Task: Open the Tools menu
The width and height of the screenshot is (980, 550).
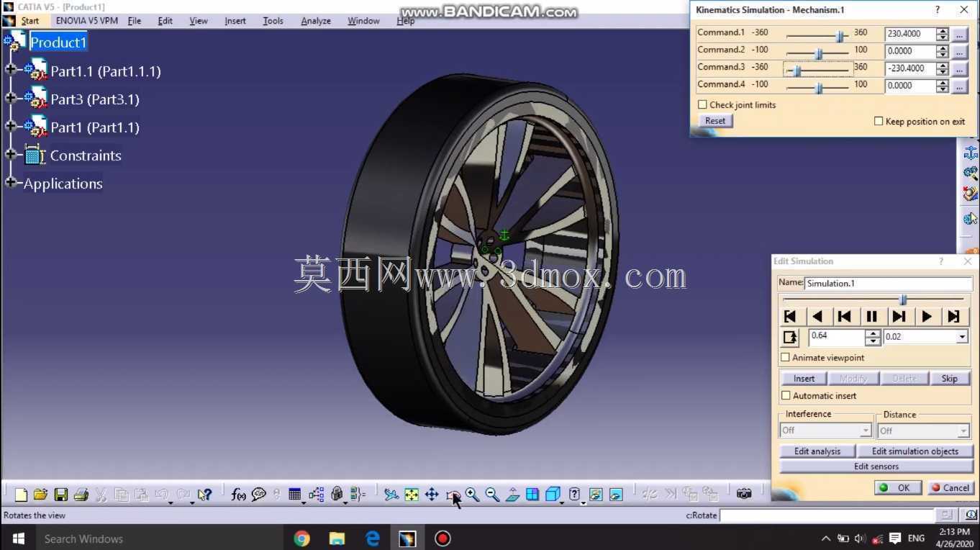Action: 273,21
